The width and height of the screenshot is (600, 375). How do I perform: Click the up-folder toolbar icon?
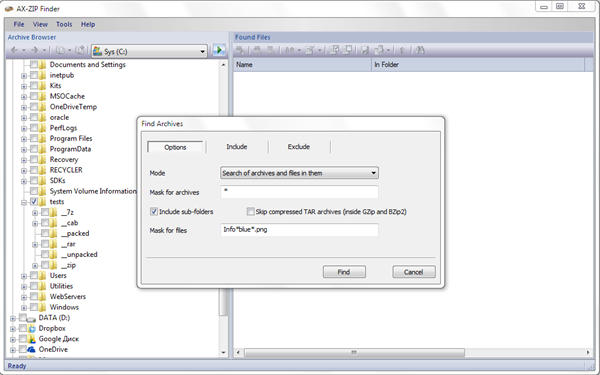pyautogui.click(x=80, y=50)
